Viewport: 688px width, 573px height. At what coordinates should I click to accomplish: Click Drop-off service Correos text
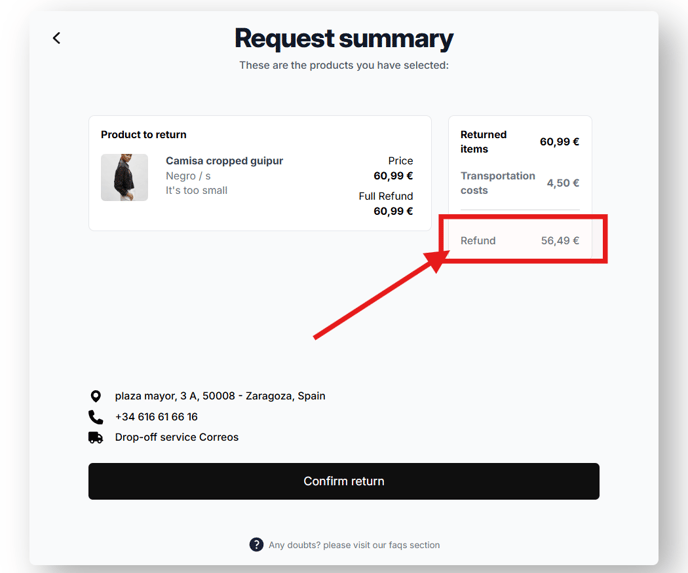click(x=176, y=437)
